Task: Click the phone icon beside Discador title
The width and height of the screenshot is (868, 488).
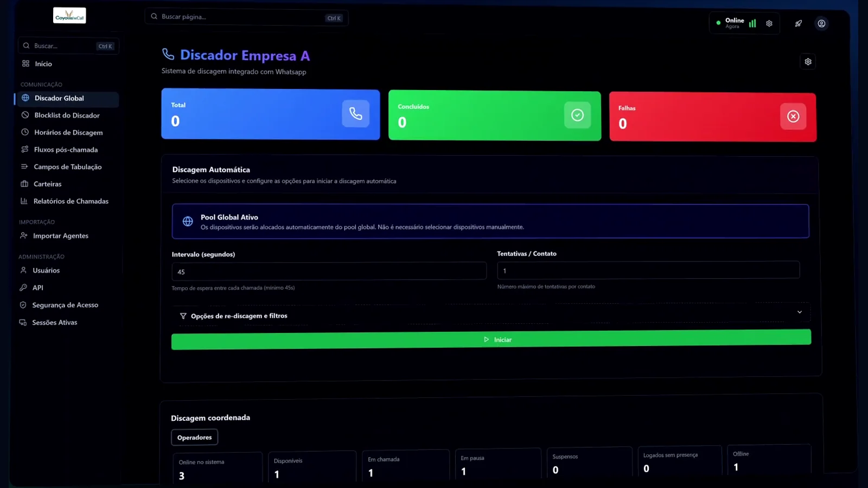Action: click(168, 54)
